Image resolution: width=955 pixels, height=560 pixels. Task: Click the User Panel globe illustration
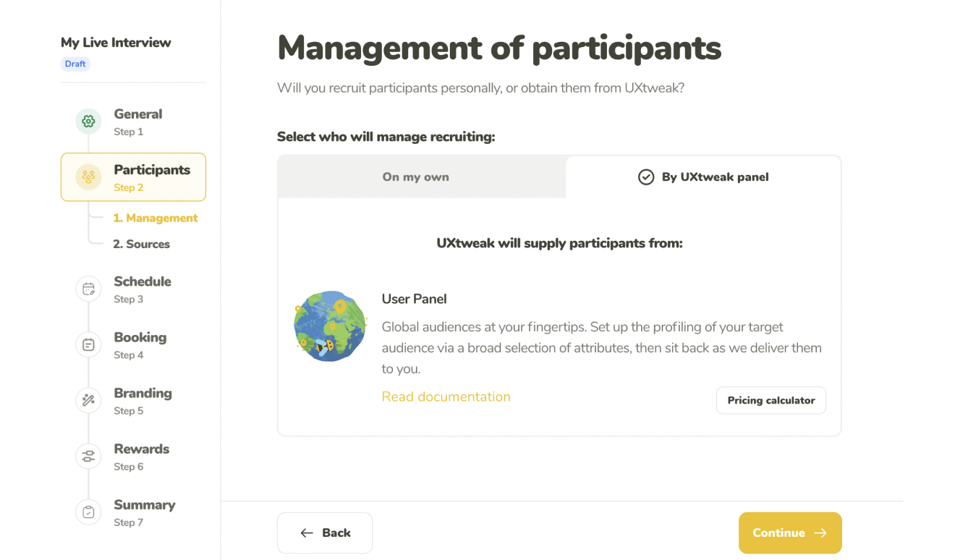click(x=331, y=326)
